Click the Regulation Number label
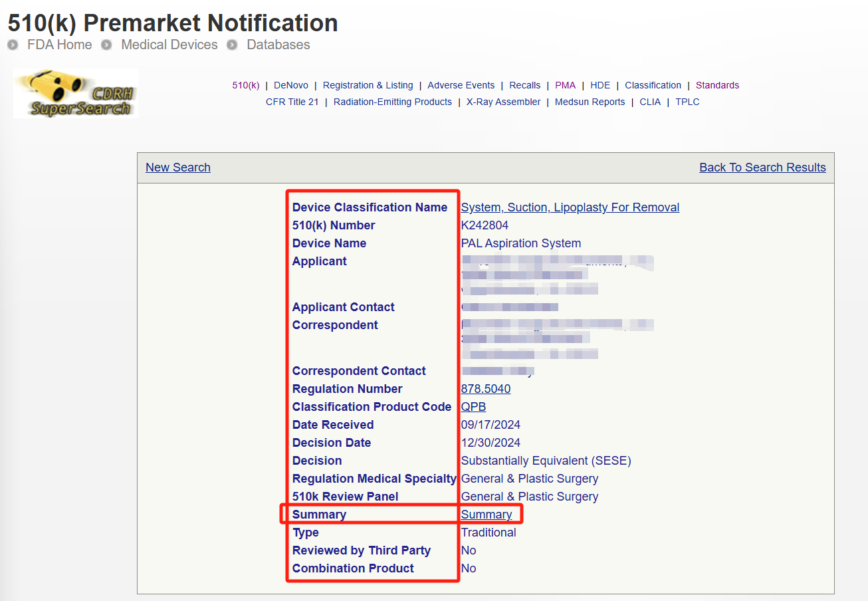Viewport: 868px width, 601px height. point(348,389)
